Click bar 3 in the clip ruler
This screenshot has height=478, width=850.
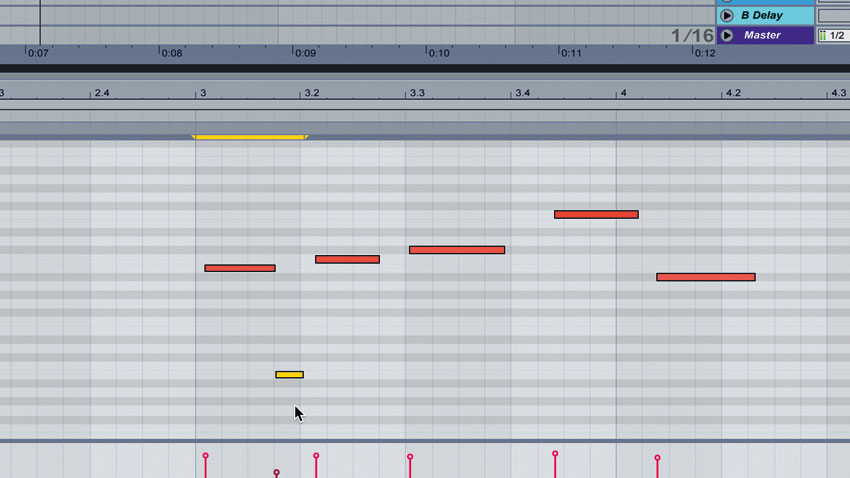203,93
